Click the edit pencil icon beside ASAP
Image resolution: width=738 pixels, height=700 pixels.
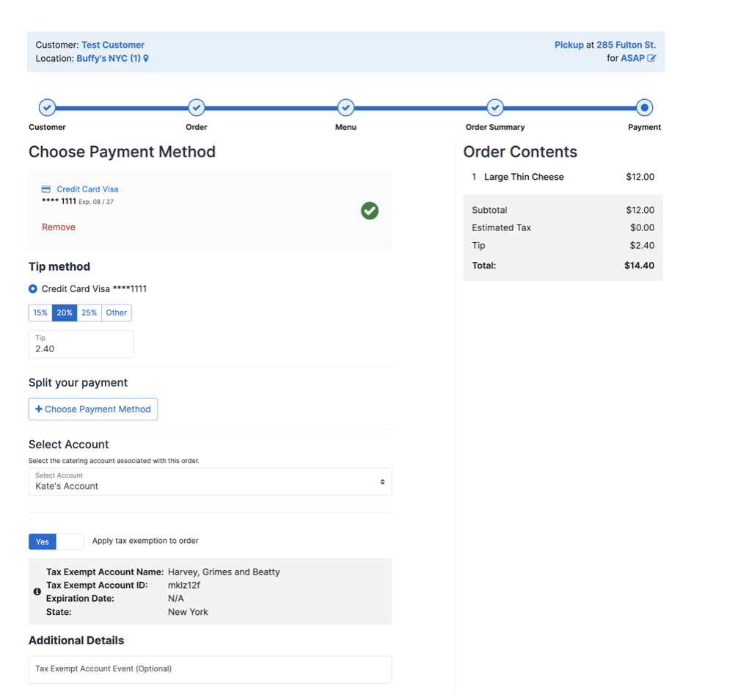tap(651, 59)
